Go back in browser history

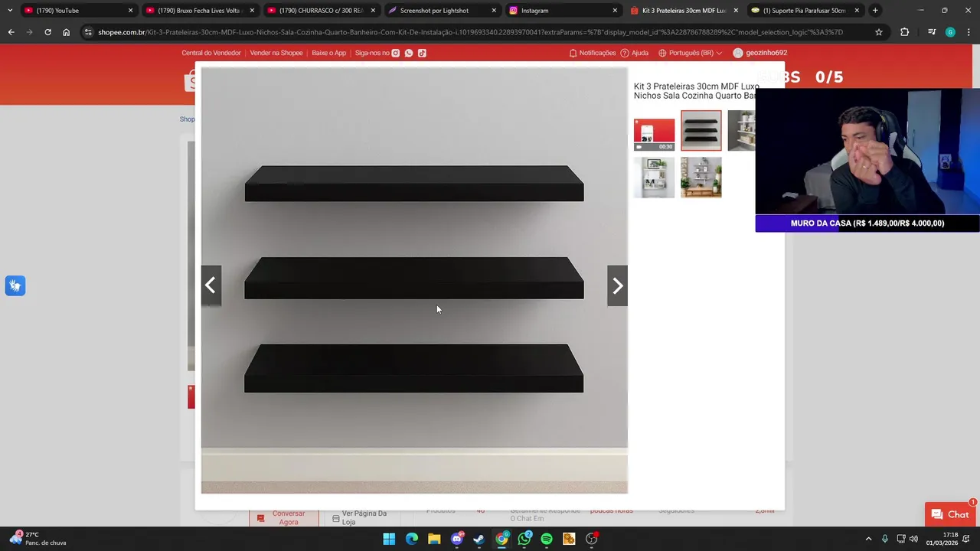pos(11,32)
